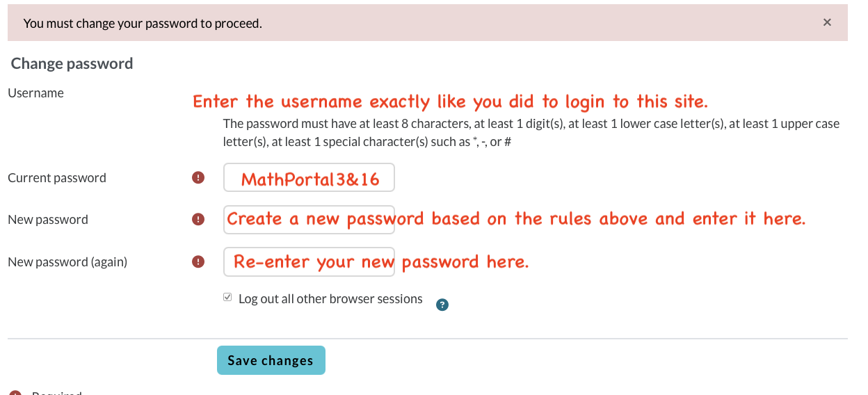Focus the New password (again) input field
The width and height of the screenshot is (868, 395).
(x=309, y=262)
